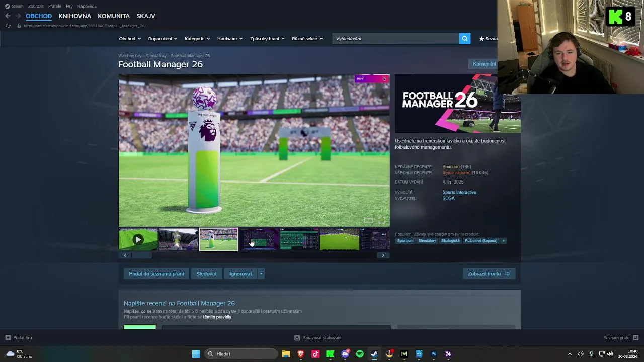Viewport: 644px width, 362px height.
Task: Open the Nápověda menu
Action: pos(87,6)
